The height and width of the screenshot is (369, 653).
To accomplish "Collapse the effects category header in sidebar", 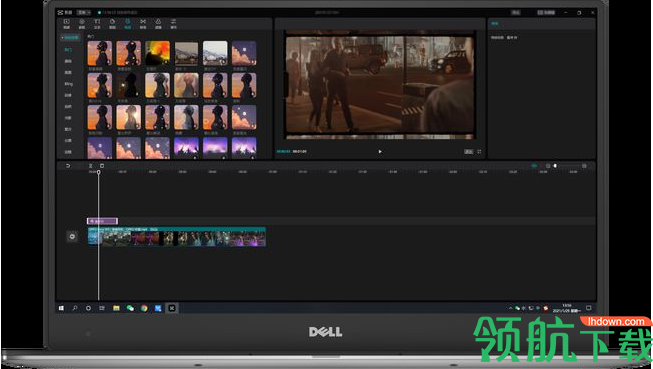I will coord(70,38).
